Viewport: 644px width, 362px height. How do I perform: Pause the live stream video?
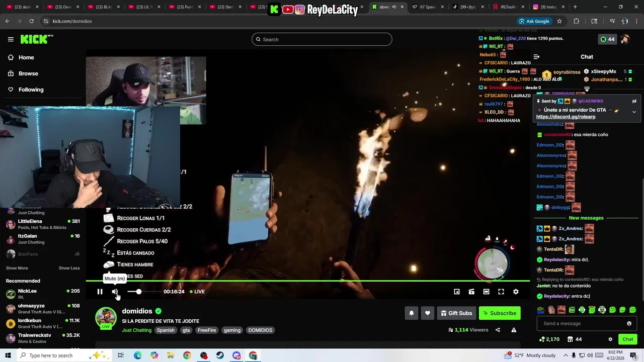(100, 292)
